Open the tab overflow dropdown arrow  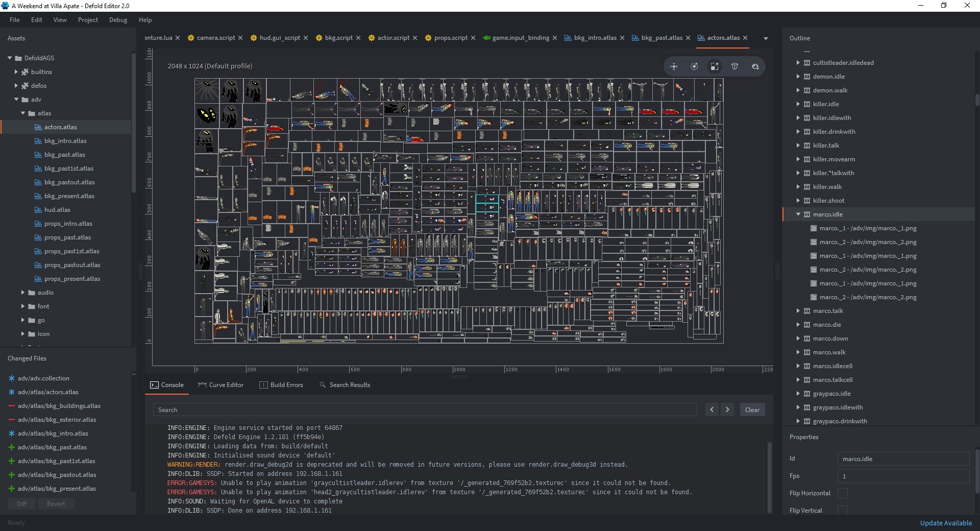click(x=766, y=38)
